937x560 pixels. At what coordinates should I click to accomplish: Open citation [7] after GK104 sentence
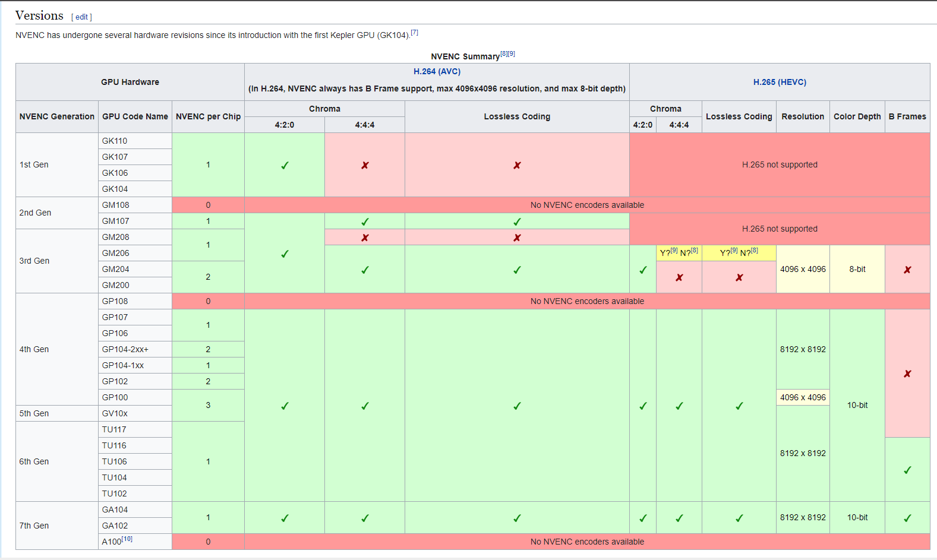tap(414, 33)
